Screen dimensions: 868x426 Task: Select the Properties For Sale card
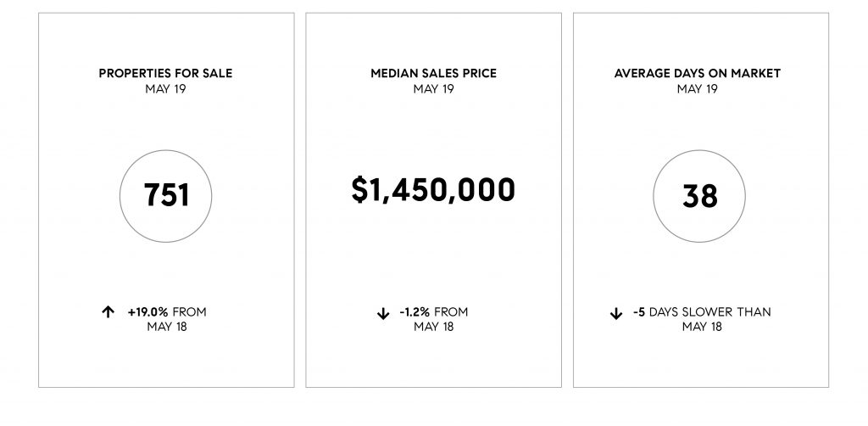click(x=166, y=200)
